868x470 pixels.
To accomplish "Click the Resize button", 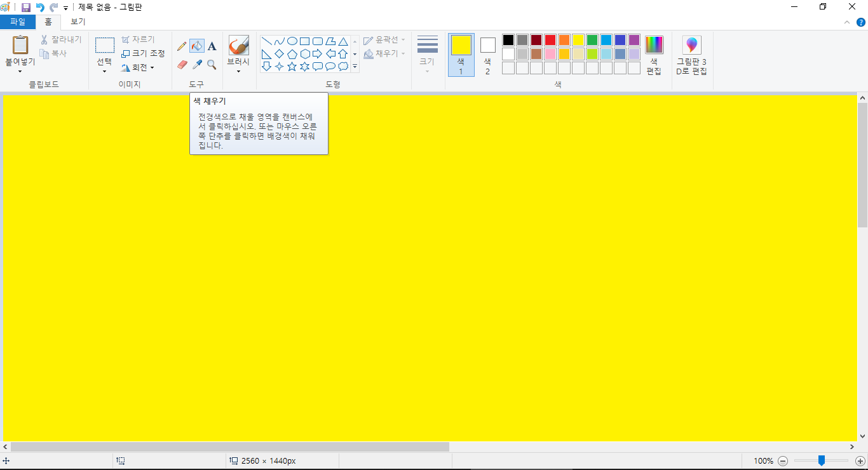I will pyautogui.click(x=143, y=53).
